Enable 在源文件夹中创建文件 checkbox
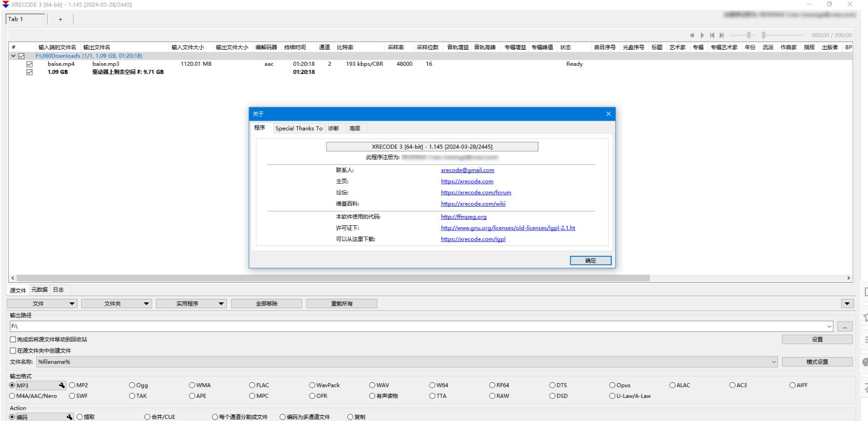Screen dimensions: 868x421 (x=13, y=351)
